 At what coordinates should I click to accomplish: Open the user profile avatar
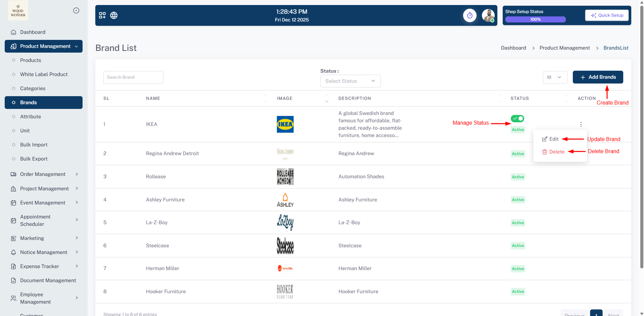[488, 15]
